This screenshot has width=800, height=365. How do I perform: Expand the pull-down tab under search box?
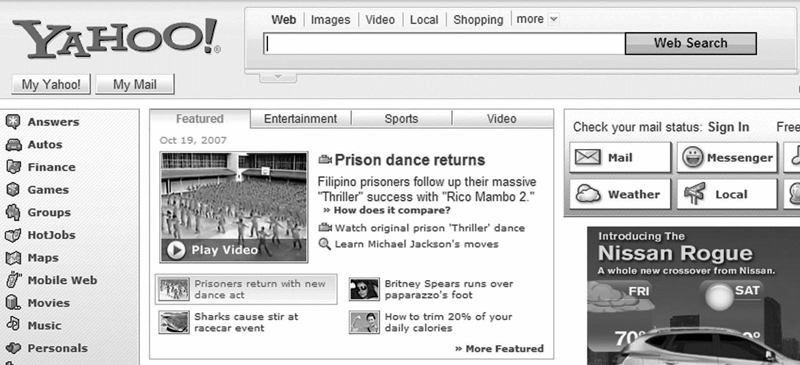point(278,77)
